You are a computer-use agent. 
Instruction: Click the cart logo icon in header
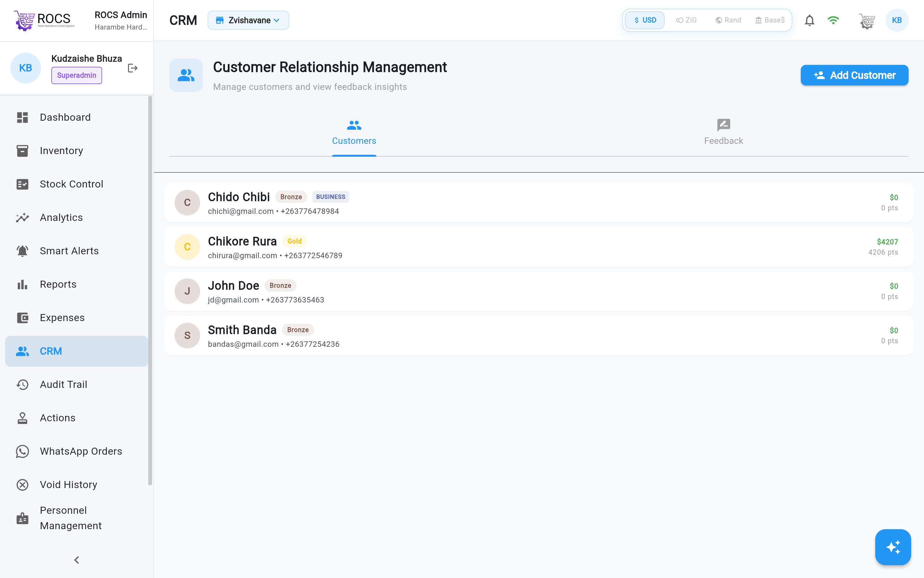867,21
